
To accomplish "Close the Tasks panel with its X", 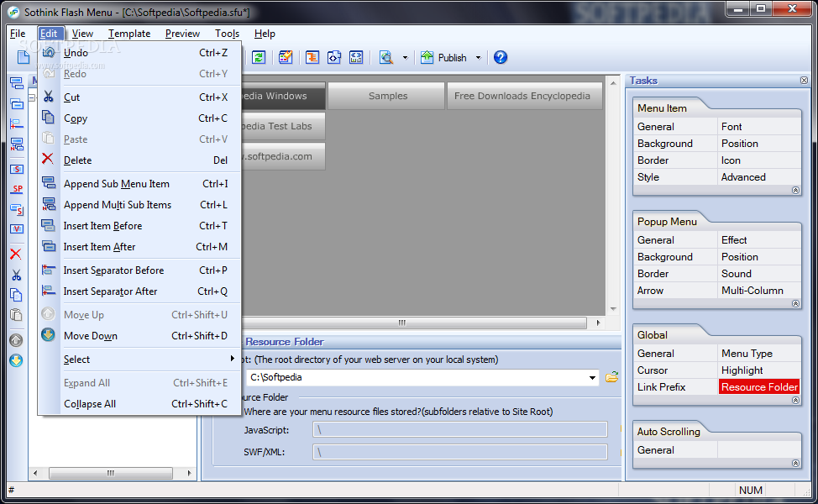I will (804, 81).
